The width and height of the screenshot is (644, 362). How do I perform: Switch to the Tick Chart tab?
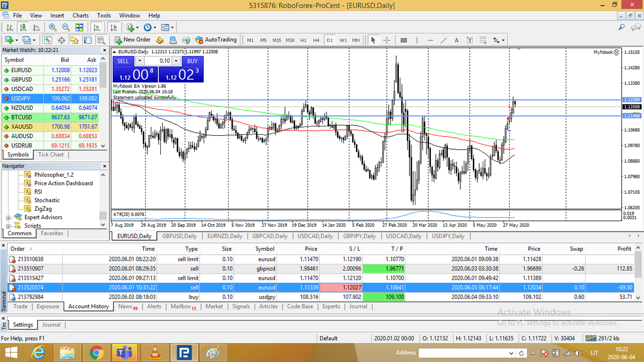(51, 154)
